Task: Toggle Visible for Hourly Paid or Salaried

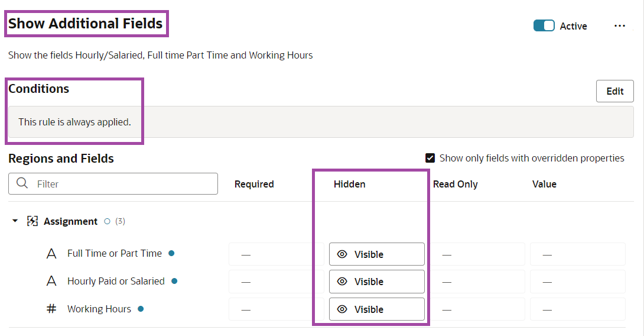Action: coord(376,282)
